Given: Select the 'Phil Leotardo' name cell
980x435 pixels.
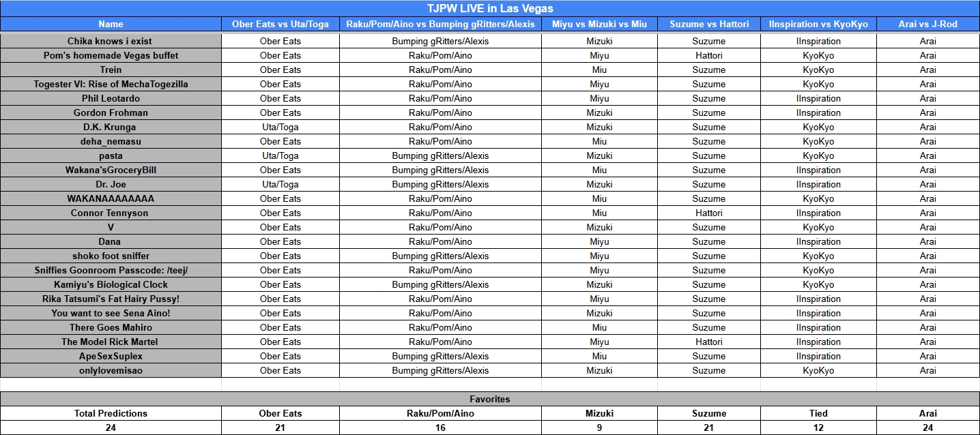Looking at the screenshot, I should (x=111, y=98).
